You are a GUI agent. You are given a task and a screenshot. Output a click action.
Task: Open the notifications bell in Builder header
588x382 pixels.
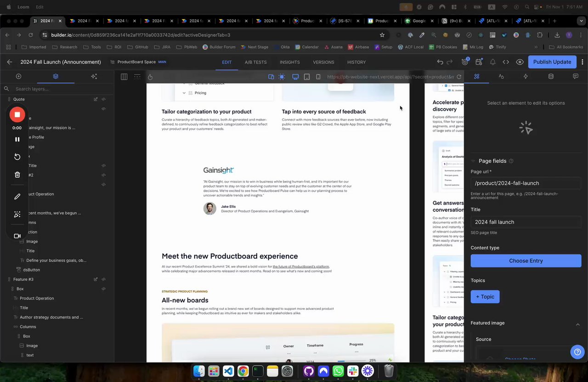point(492,62)
